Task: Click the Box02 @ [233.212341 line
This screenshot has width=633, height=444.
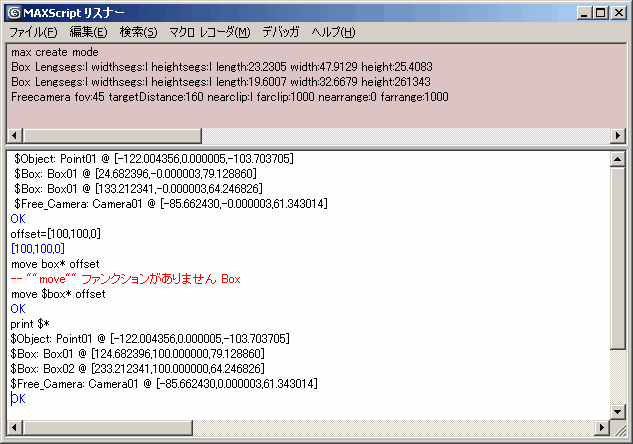Action: [138, 369]
